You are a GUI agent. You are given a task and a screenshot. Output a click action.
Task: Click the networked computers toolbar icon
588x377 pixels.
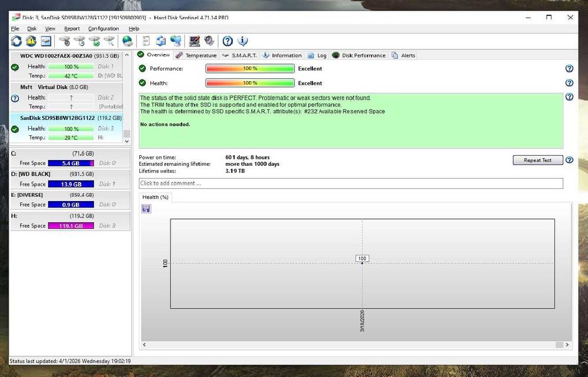pyautogui.click(x=175, y=41)
